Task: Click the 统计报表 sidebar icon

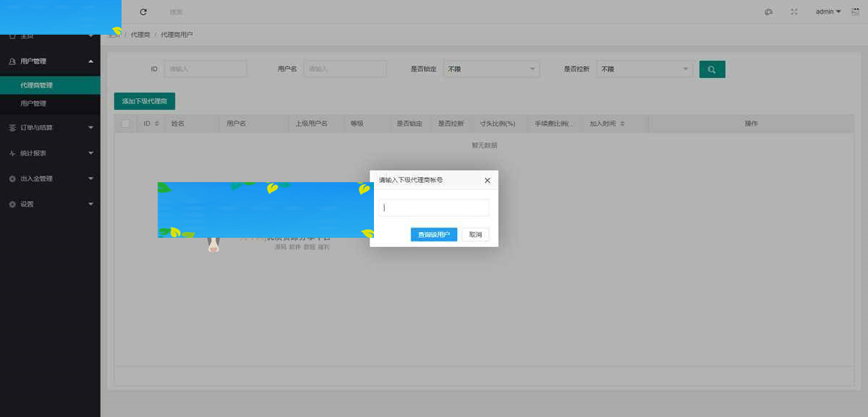Action: (x=12, y=153)
